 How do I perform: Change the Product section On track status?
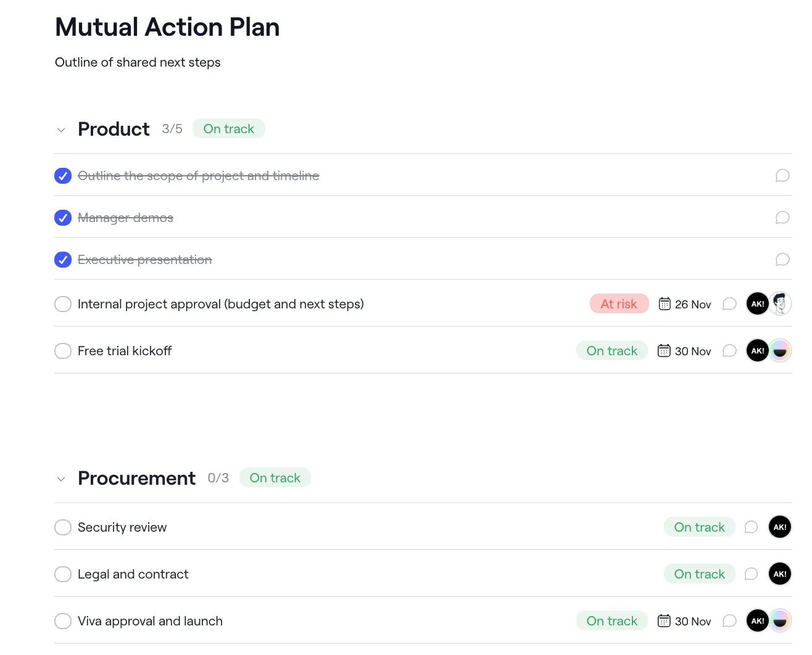[x=228, y=129]
